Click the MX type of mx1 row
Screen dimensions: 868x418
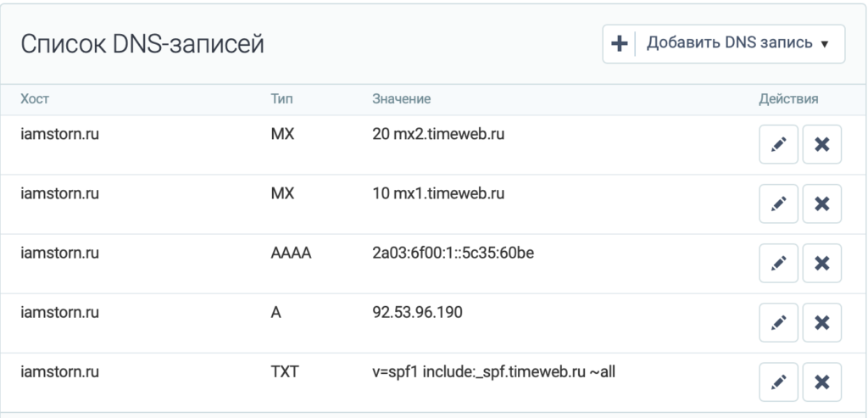(x=282, y=193)
